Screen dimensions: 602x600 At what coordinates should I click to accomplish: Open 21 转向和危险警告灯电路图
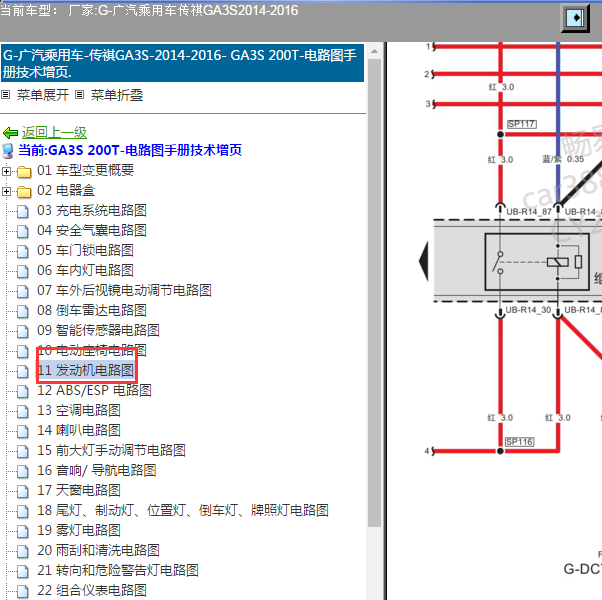(x=118, y=570)
